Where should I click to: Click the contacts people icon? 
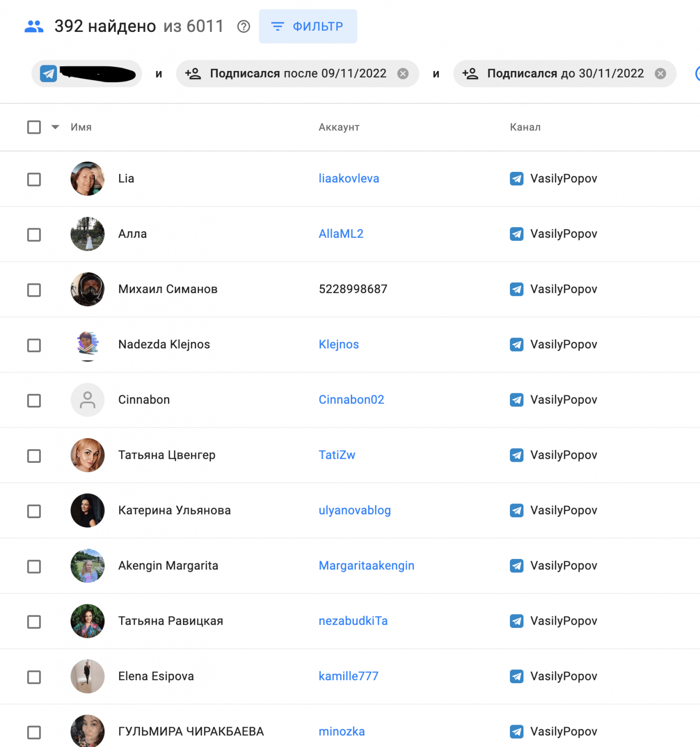click(34, 26)
